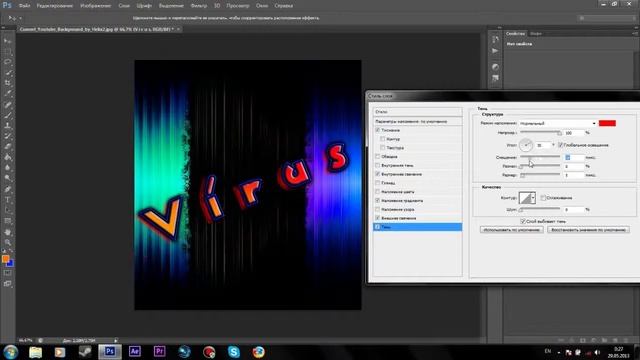Enable the Глянец effect checkbox

(378, 183)
